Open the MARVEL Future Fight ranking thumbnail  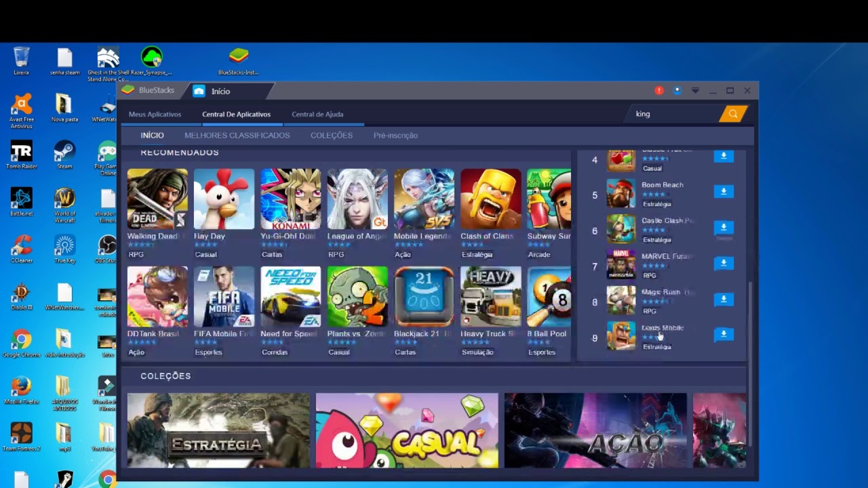click(x=620, y=266)
